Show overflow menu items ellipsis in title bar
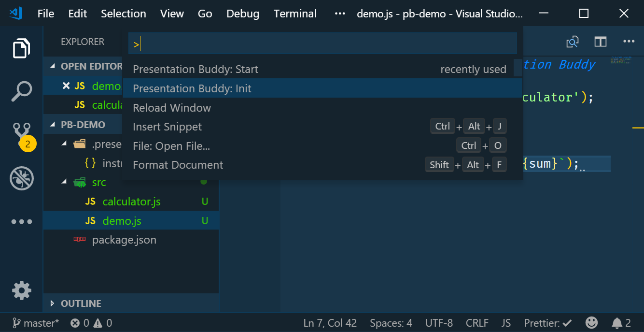Screen dimensions: 644x332 coord(340,14)
